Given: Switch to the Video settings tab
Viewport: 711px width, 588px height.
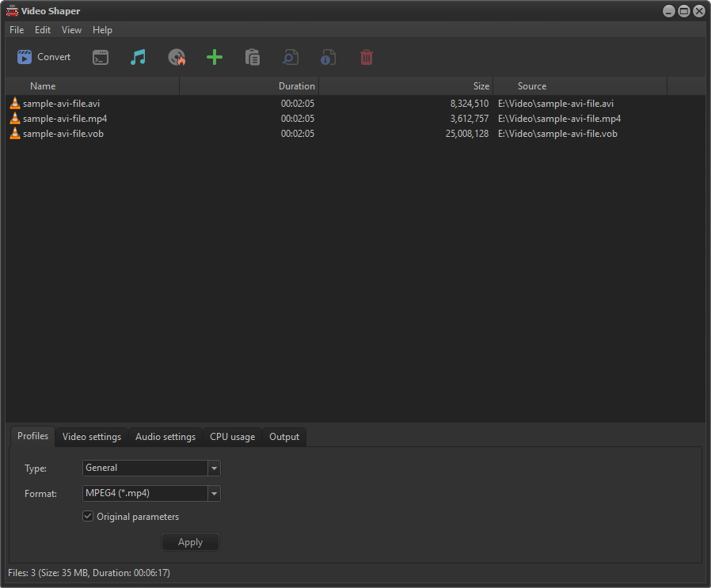Looking at the screenshot, I should 92,437.
